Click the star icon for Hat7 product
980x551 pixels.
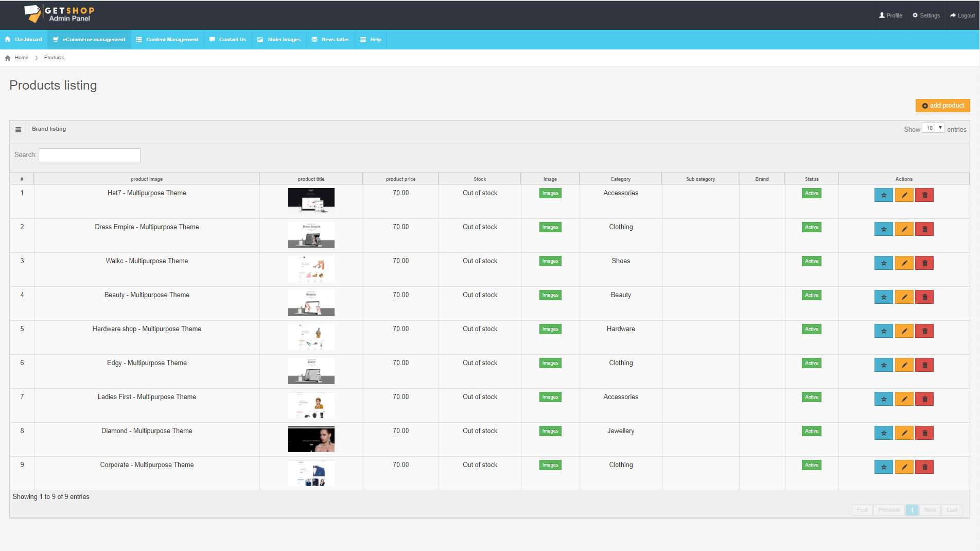(x=883, y=195)
